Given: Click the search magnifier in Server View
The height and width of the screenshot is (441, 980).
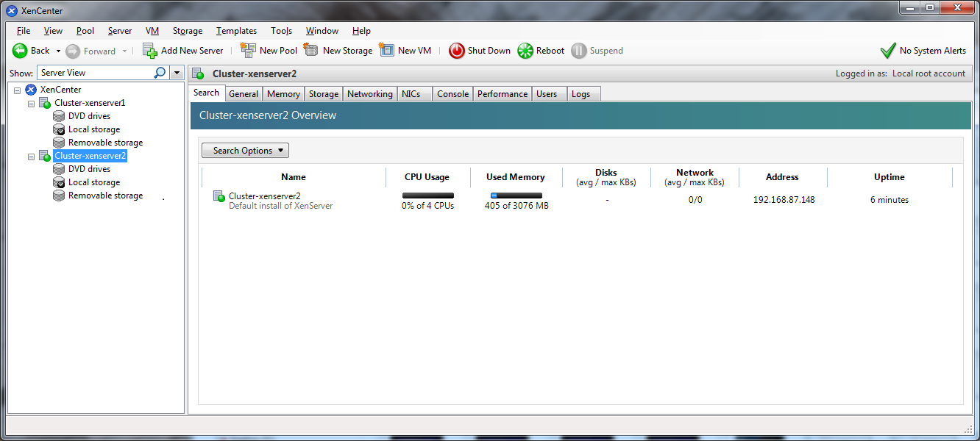Looking at the screenshot, I should pos(160,73).
